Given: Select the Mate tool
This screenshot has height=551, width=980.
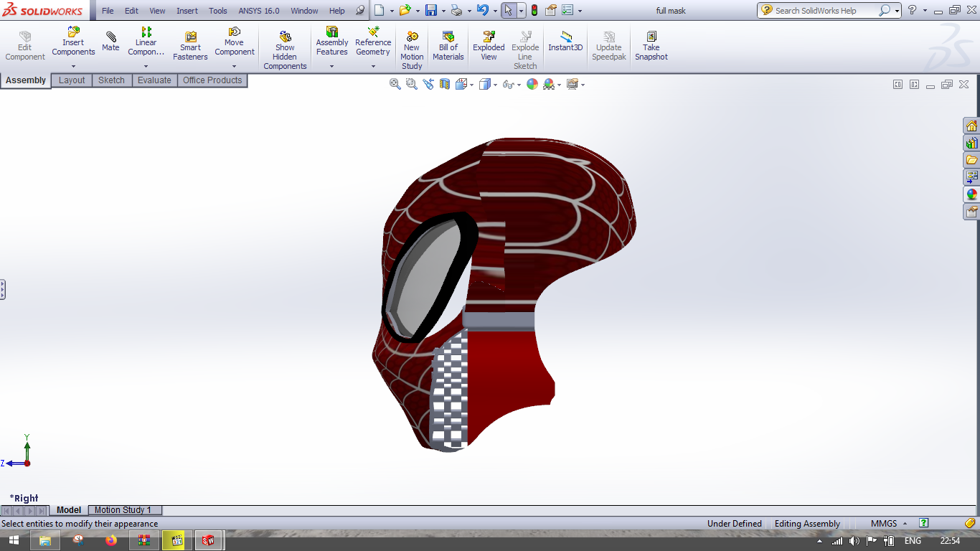Looking at the screenshot, I should coord(110,42).
